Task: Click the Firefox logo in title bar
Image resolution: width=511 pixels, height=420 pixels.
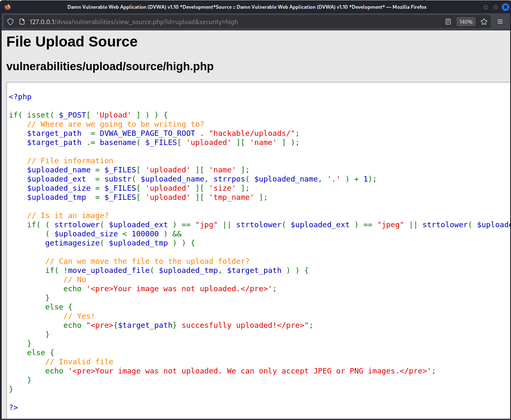Action: pyautogui.click(x=7, y=7)
